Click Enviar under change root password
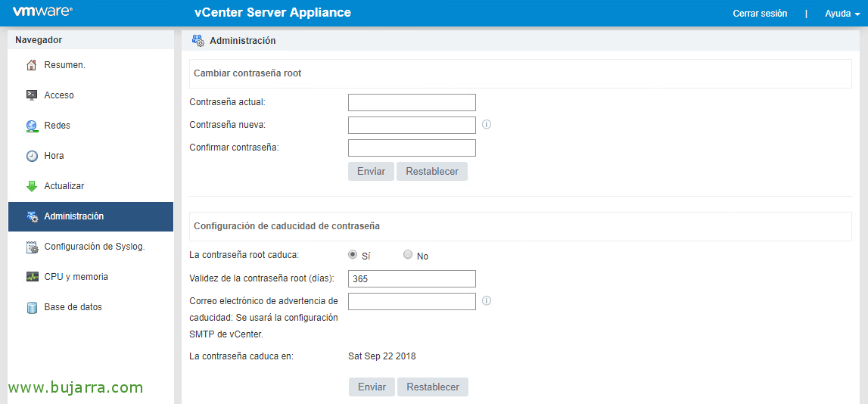Screen dimensions: 868x404 coord(371,172)
